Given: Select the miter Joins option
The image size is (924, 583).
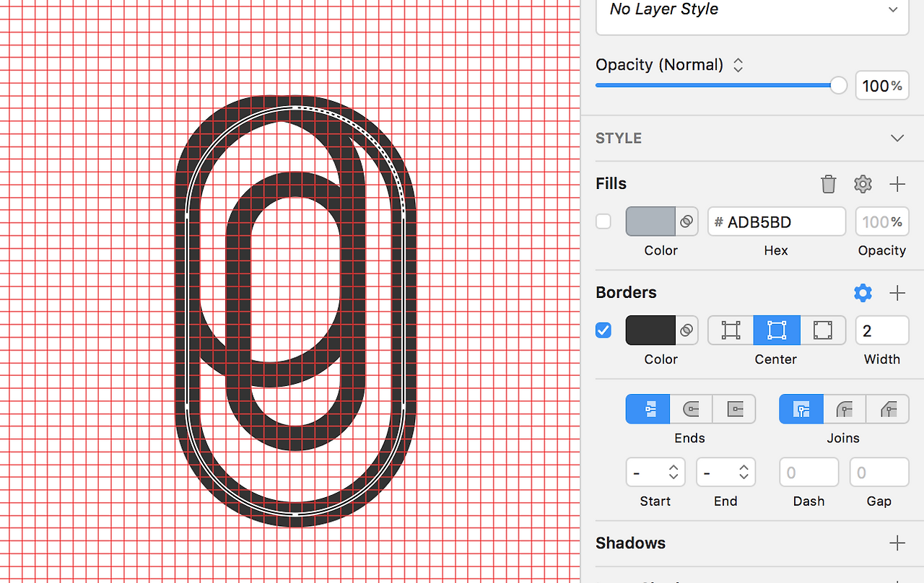Looking at the screenshot, I should [801, 409].
